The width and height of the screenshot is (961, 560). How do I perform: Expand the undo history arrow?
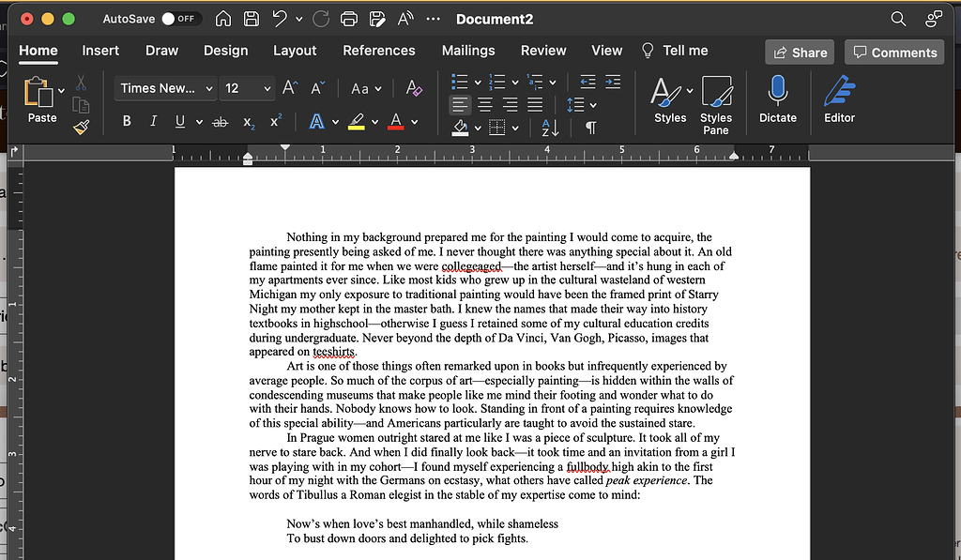(299, 19)
